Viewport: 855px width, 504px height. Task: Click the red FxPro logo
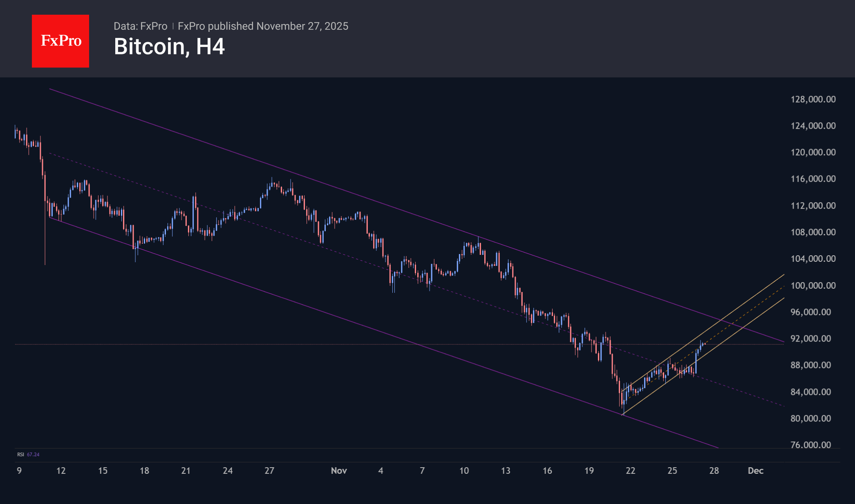point(60,41)
